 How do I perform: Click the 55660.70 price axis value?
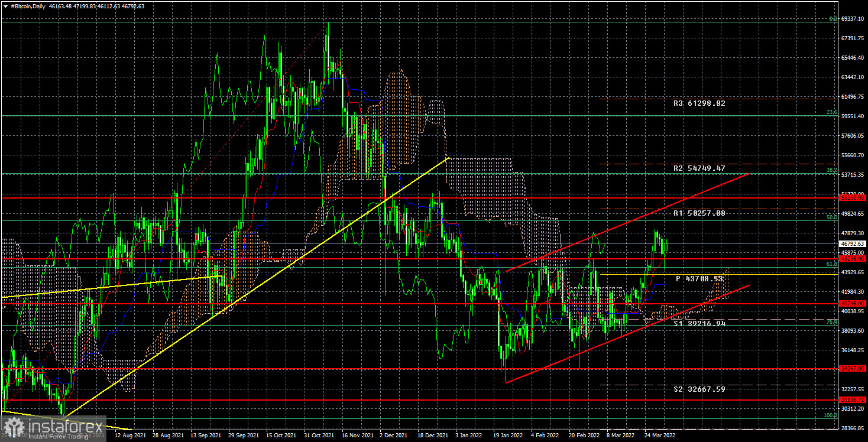tap(853, 155)
